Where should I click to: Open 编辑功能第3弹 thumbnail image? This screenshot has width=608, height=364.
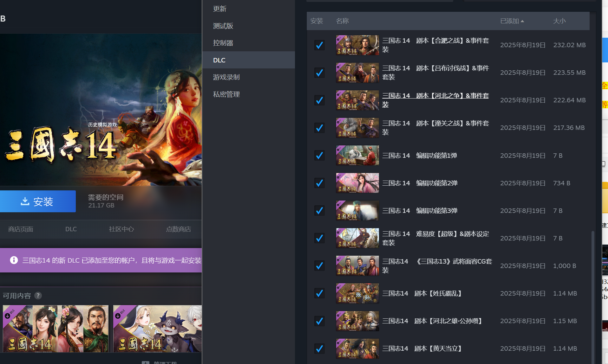[x=357, y=210]
